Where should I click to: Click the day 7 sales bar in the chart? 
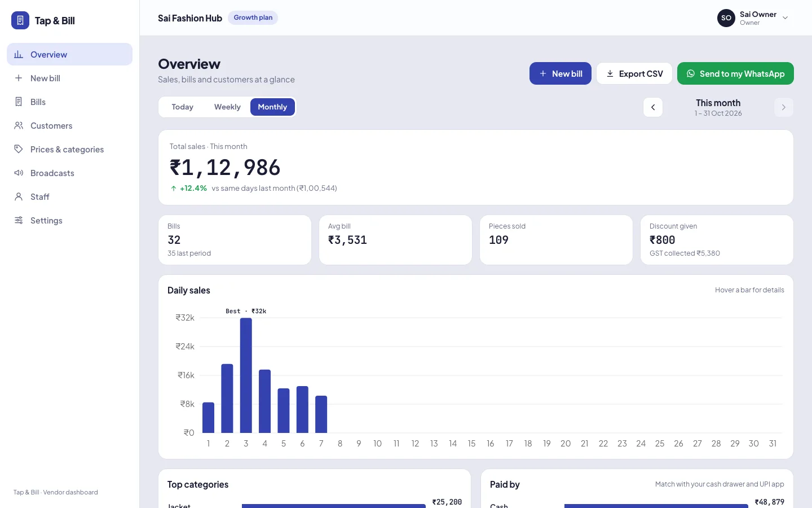coord(321,414)
